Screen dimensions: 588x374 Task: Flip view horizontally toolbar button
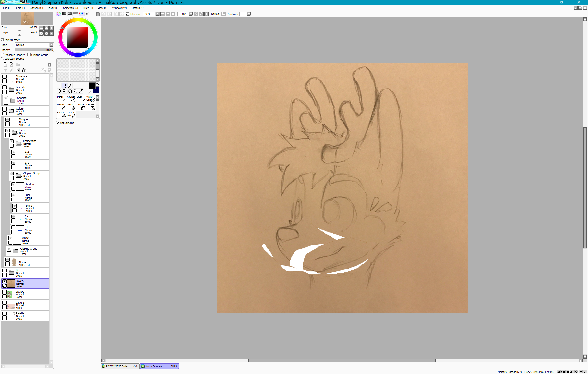[224, 14]
